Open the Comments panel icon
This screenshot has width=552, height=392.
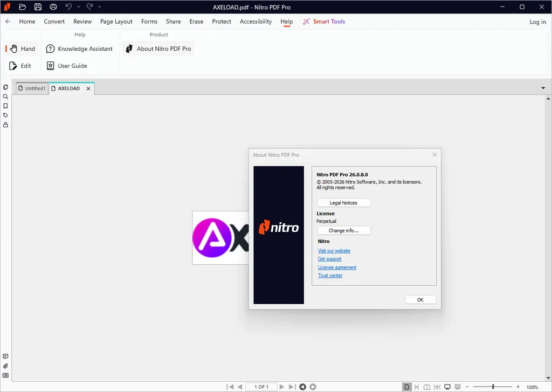click(x=5, y=356)
